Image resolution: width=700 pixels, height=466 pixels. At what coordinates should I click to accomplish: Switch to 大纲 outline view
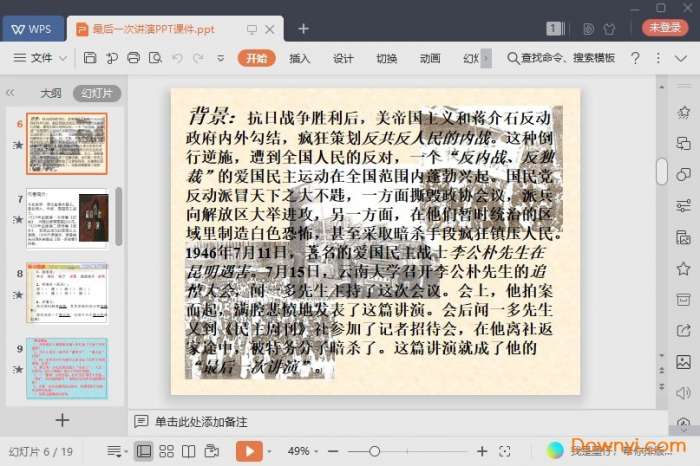51,93
